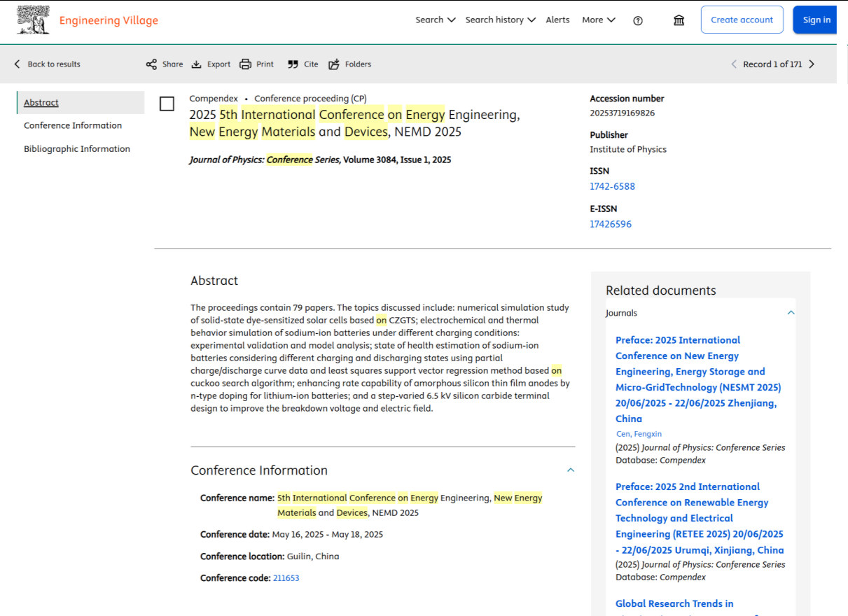This screenshot has width=848, height=616.
Task: Jump to Bibliographic Information section
Action: (77, 149)
